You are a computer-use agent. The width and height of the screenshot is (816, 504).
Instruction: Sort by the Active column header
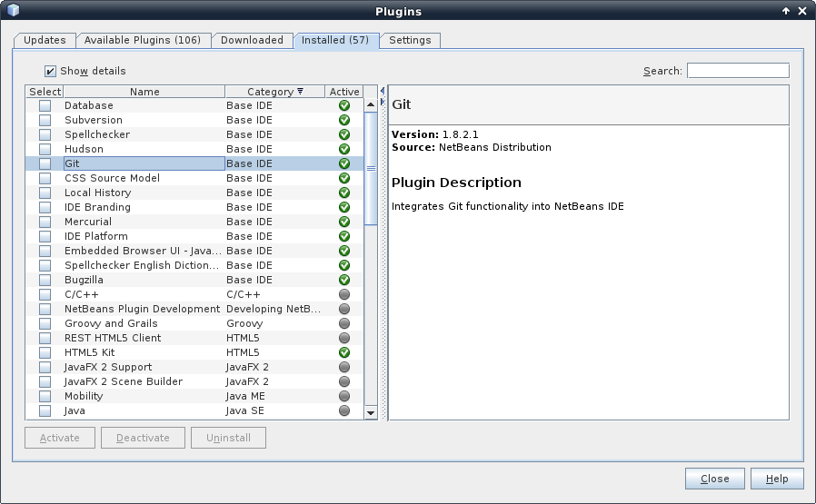[x=344, y=92]
